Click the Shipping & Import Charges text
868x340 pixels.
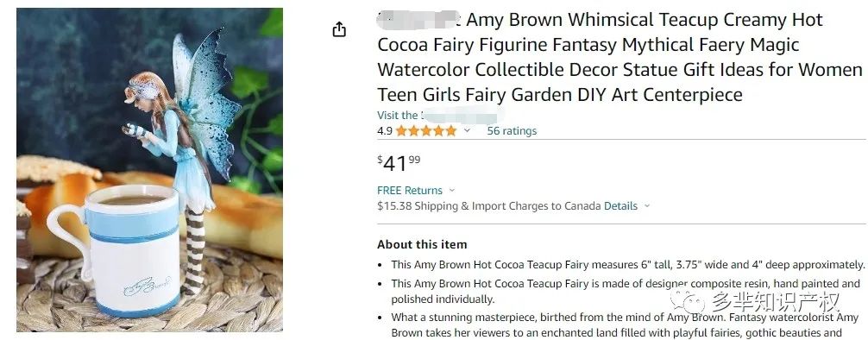pyautogui.click(x=489, y=206)
